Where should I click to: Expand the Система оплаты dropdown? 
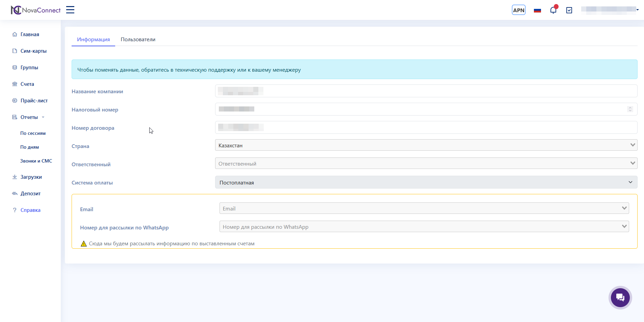pyautogui.click(x=426, y=182)
